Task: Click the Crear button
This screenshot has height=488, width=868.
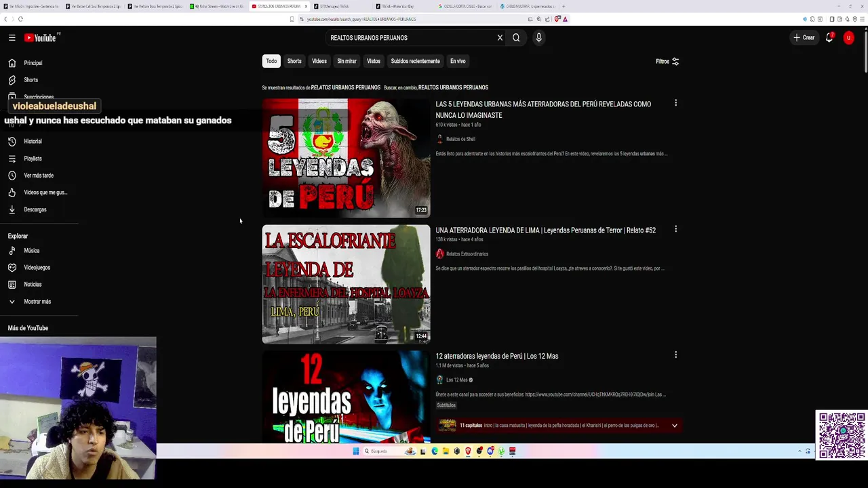Action: pyautogui.click(x=804, y=38)
